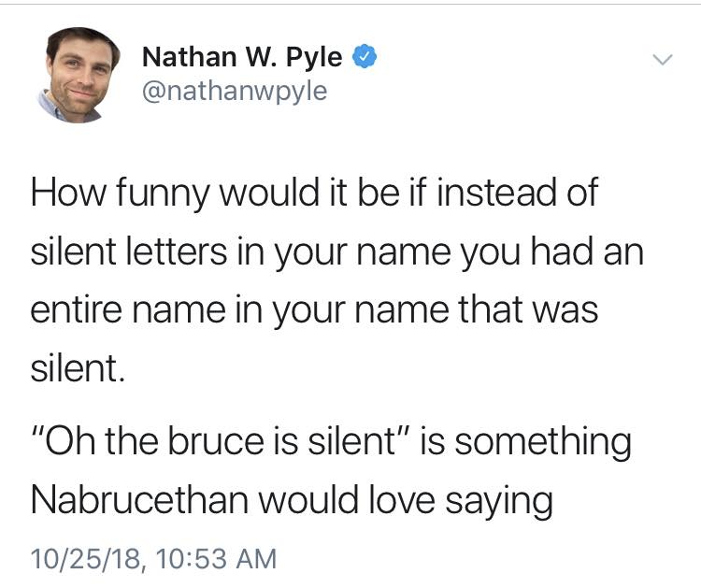This screenshot has height=588, width=701.
Task: Expand the tweet options chevron
Action: tap(662, 60)
